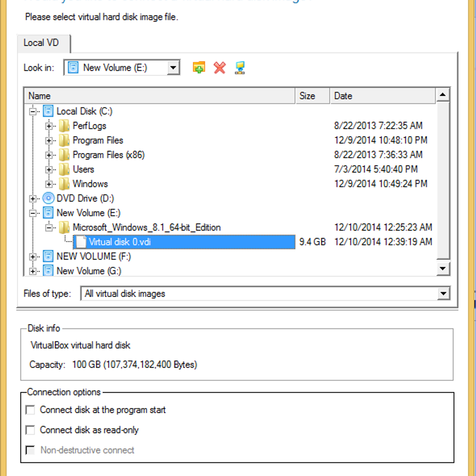Viewport: 476px width, 476px height.
Task: Click the file list scroll down arrow
Action: pos(443,269)
